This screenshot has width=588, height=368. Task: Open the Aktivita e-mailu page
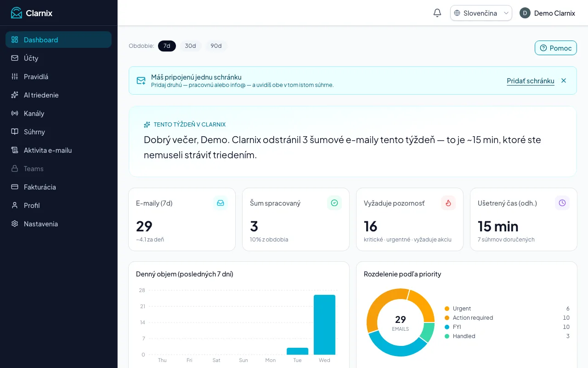point(58,150)
